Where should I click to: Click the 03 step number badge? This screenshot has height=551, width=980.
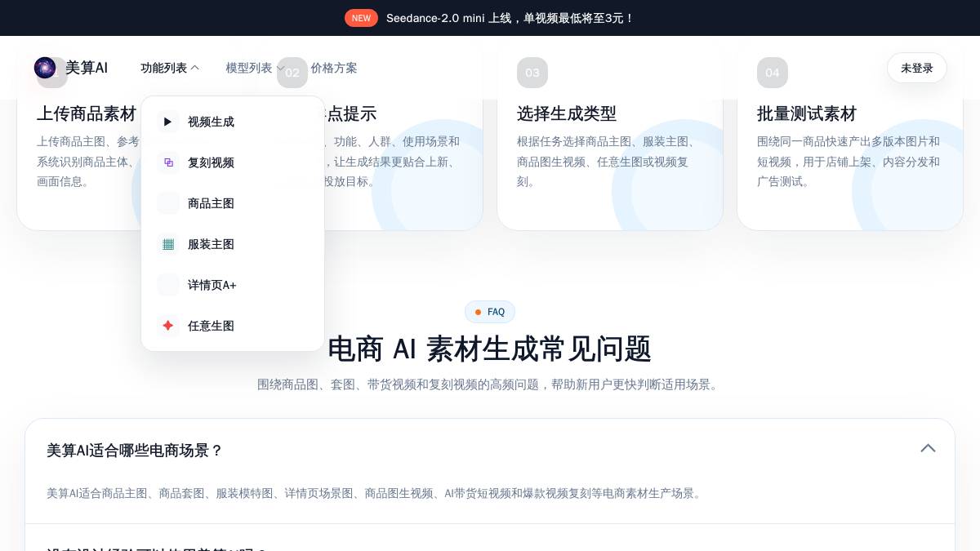pos(532,73)
